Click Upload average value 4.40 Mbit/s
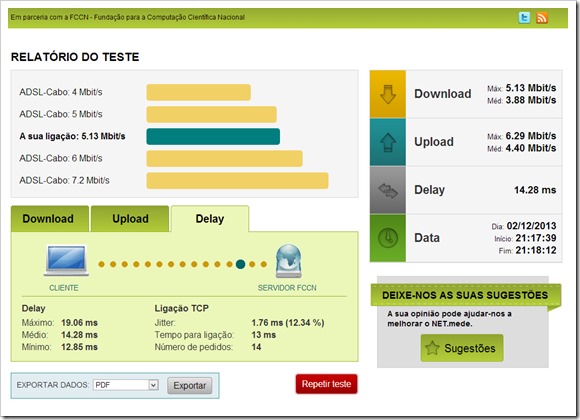 (531, 148)
